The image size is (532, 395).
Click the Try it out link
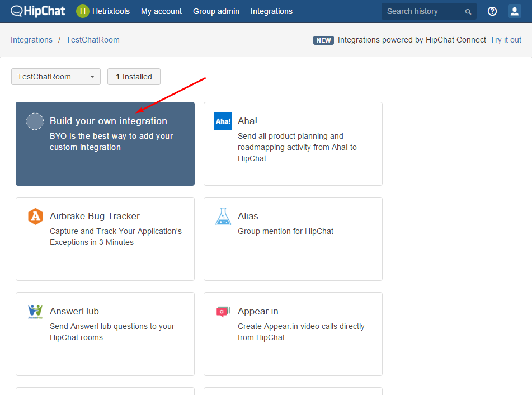506,40
